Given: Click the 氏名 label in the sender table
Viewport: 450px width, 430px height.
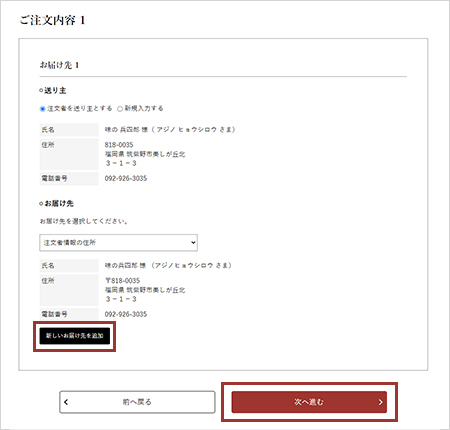Looking at the screenshot, I should (x=48, y=130).
